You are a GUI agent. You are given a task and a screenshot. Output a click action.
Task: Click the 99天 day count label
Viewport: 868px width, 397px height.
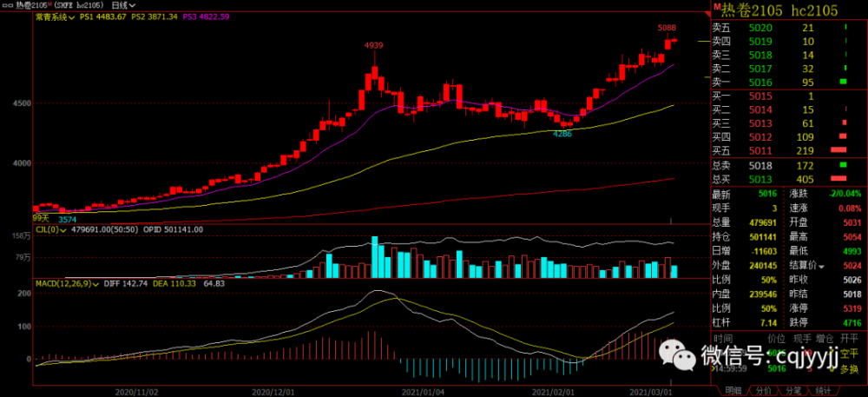click(x=41, y=219)
